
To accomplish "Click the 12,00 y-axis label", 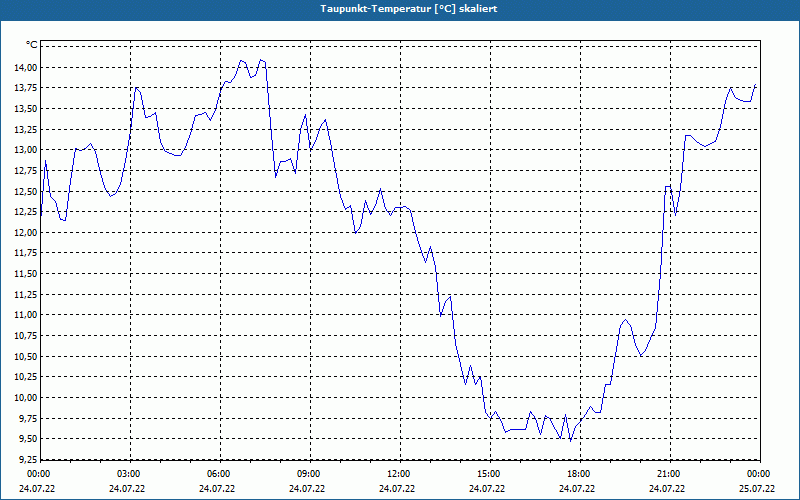I will (26, 233).
